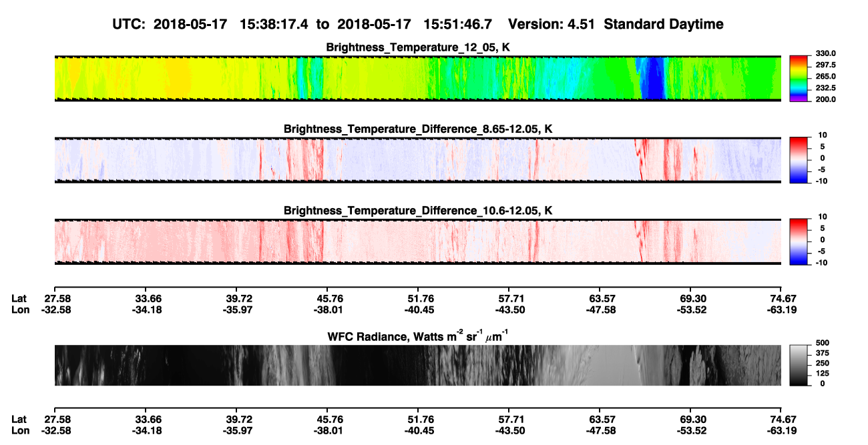Image resolution: width=868 pixels, height=445 pixels.
Task: Click the 375 tick on the WFC colorbar
Action: [822, 353]
